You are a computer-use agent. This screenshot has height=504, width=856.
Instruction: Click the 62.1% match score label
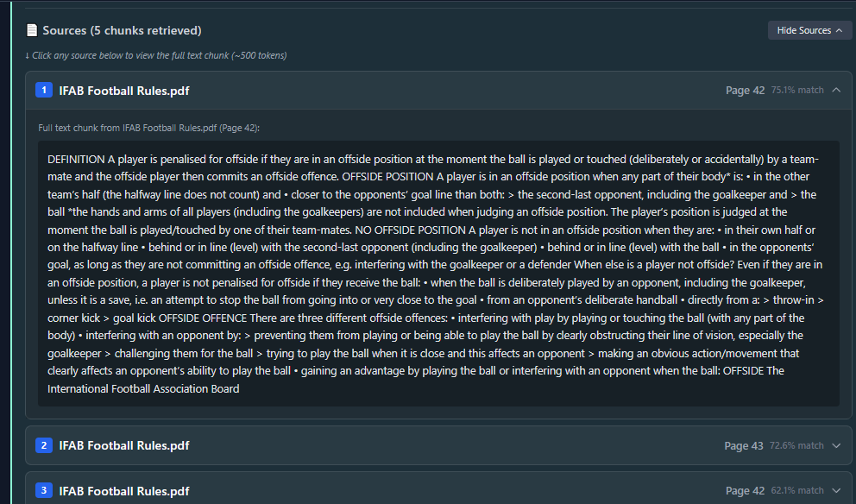click(797, 491)
